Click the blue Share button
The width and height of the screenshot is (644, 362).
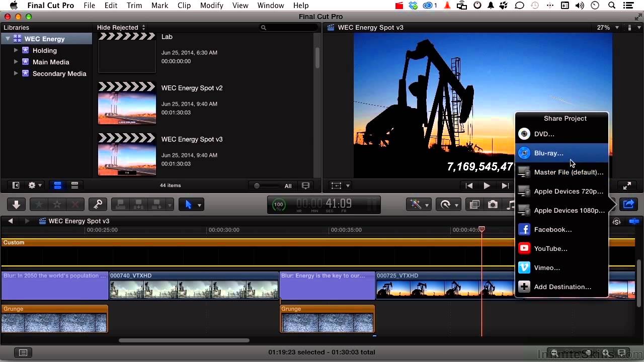point(628,205)
